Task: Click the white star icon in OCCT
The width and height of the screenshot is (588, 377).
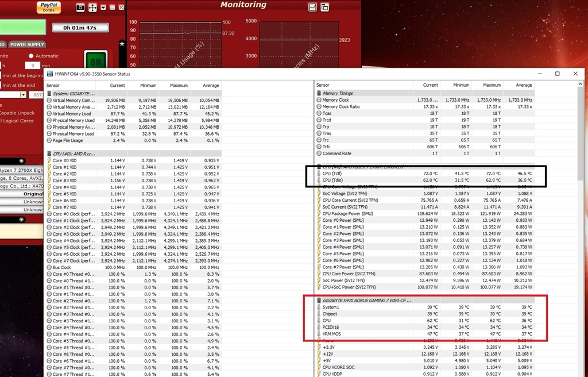Action: tap(122, 44)
